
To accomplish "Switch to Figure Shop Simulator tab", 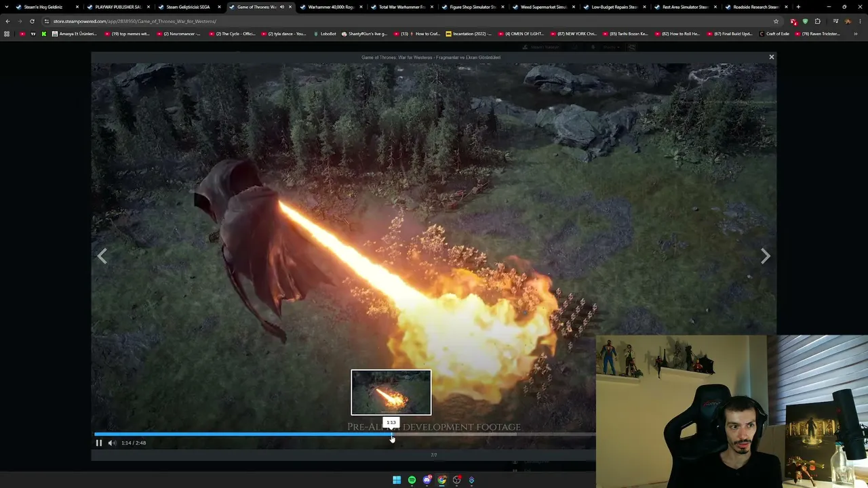I will (472, 7).
